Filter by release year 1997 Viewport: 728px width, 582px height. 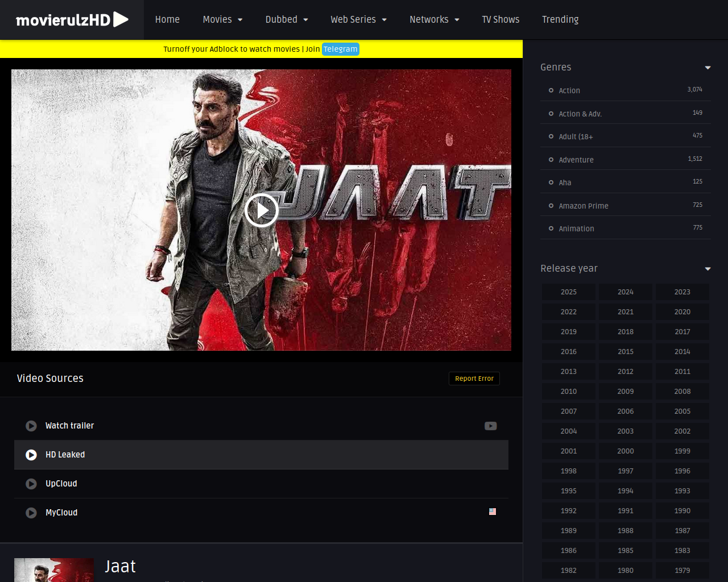[x=626, y=471]
